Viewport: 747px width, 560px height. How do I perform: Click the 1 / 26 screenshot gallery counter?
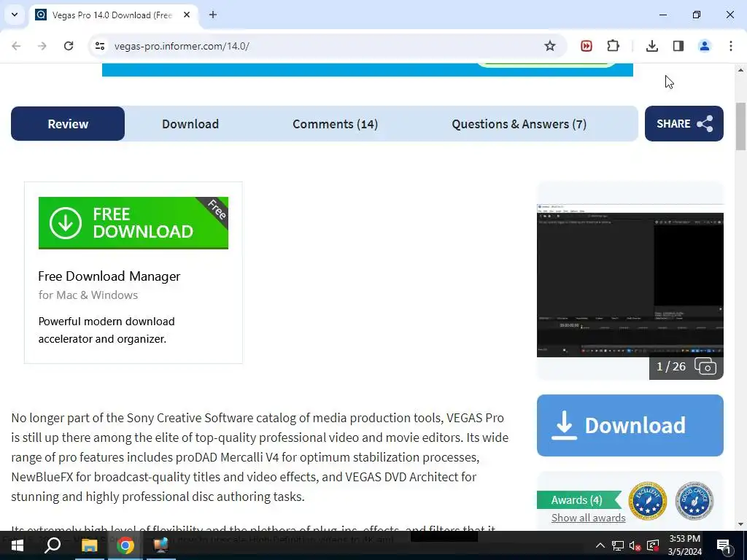click(686, 367)
